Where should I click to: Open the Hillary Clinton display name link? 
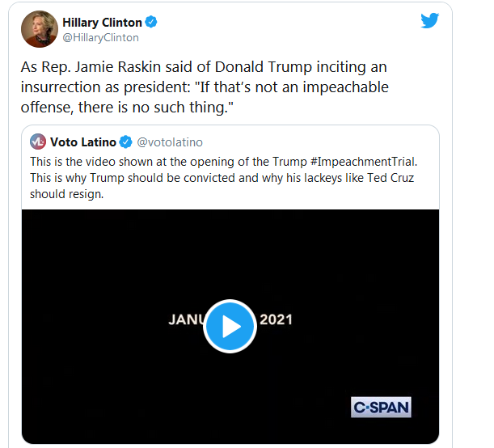click(101, 23)
